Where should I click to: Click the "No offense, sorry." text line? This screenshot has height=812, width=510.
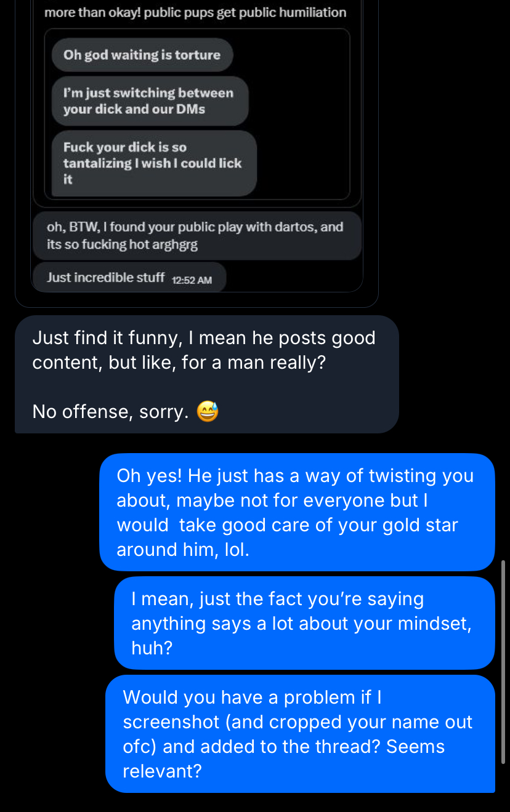click(110, 411)
